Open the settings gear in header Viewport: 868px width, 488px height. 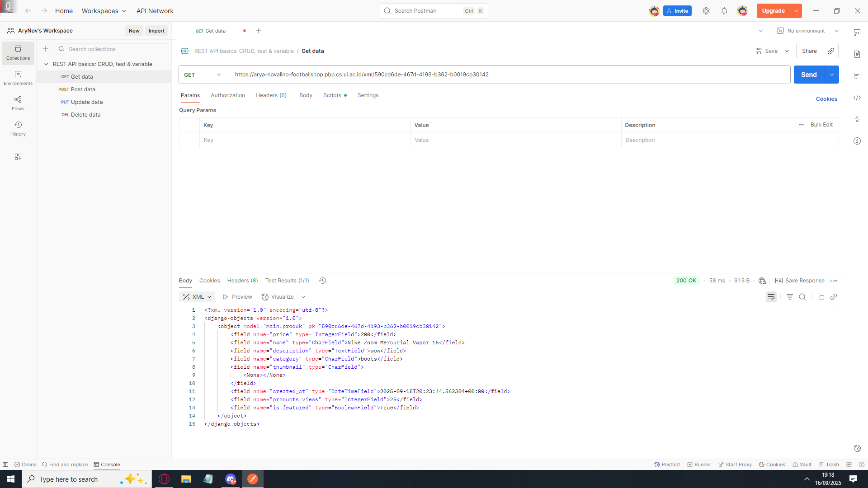coord(706,11)
